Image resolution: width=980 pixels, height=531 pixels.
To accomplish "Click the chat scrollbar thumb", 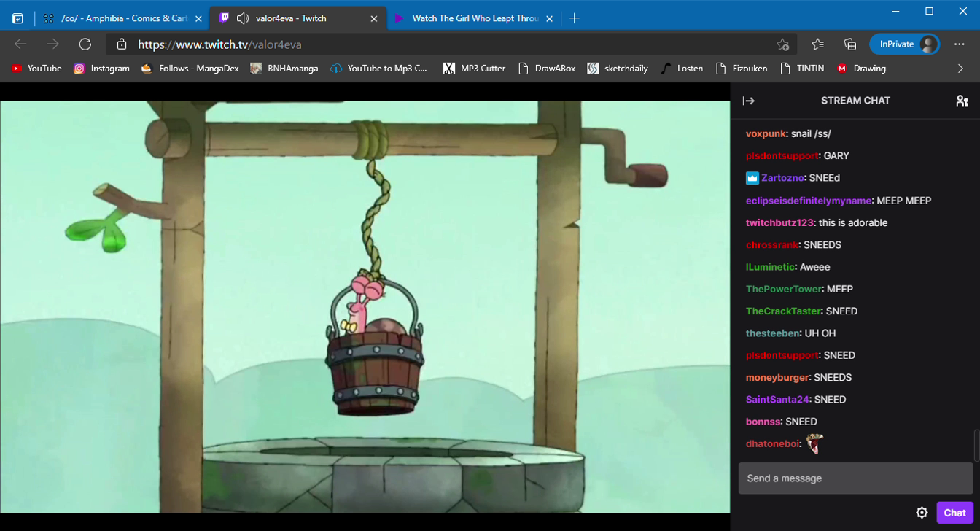I will [977, 446].
